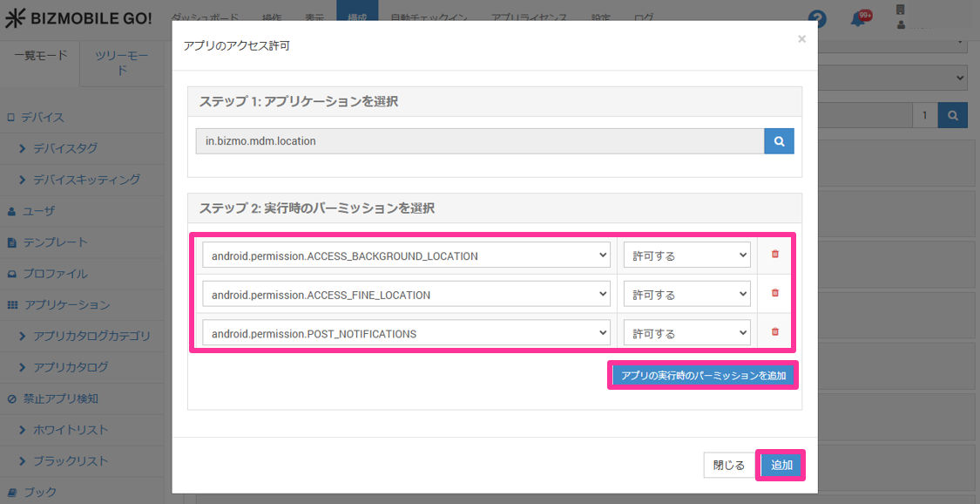Click the search icon beside in.bizmo.mdm.location

coord(779,140)
